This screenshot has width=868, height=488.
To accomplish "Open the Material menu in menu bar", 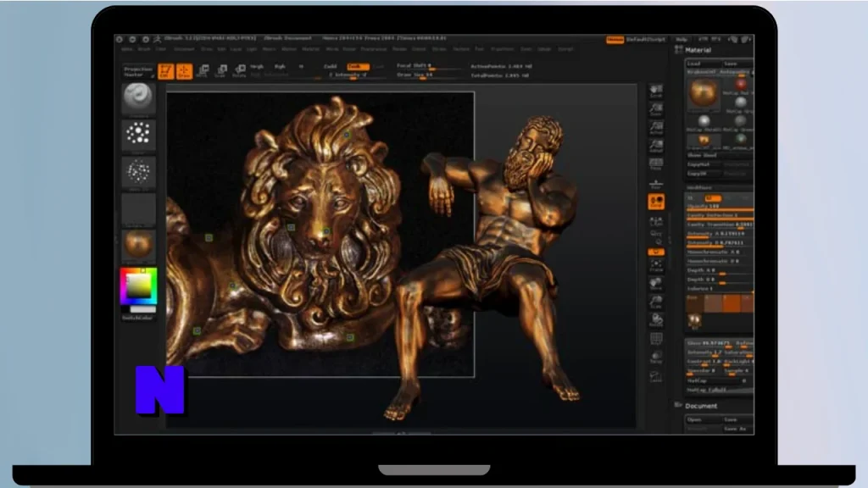I will [310, 49].
